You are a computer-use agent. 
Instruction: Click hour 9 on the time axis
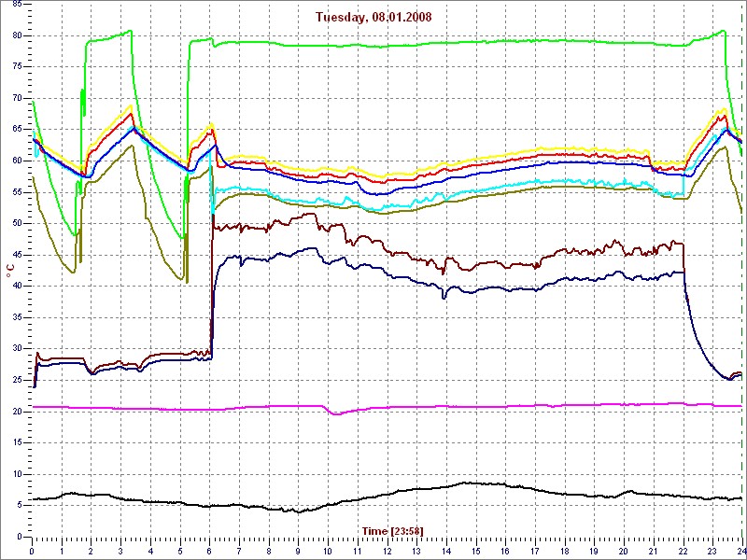pos(298,553)
